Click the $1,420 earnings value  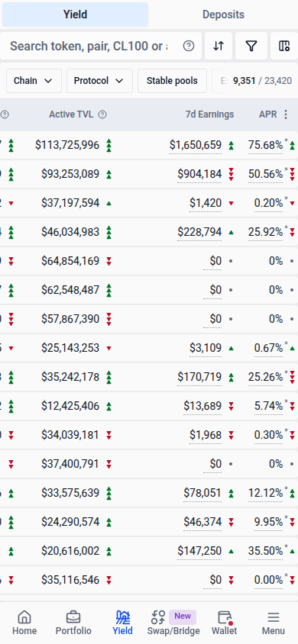(x=206, y=203)
